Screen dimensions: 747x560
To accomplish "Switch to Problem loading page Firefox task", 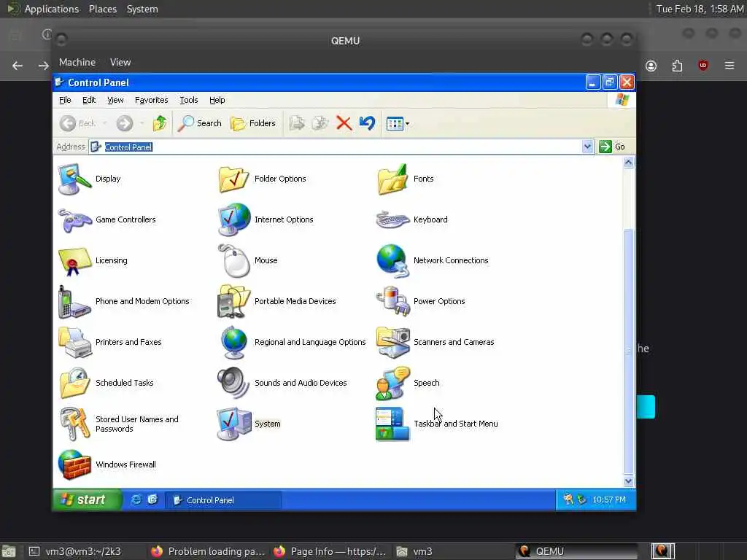I will pyautogui.click(x=208, y=551).
